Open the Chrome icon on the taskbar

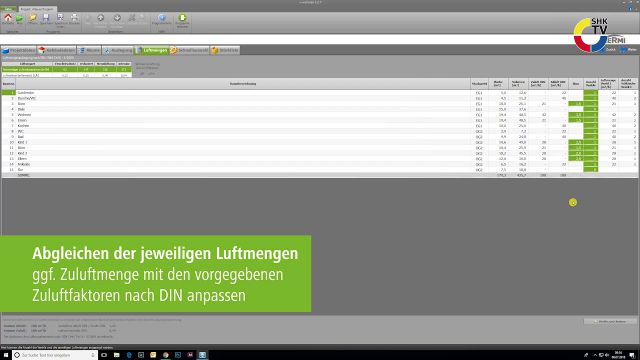click(166, 355)
